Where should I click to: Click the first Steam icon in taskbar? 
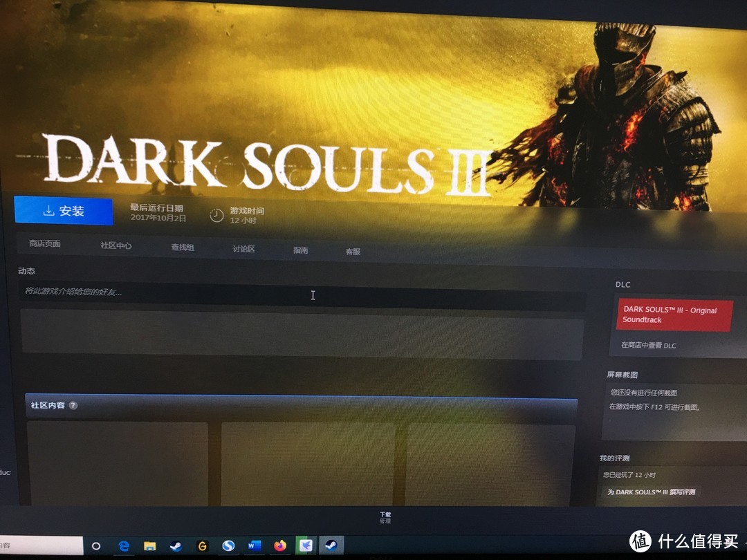176,546
